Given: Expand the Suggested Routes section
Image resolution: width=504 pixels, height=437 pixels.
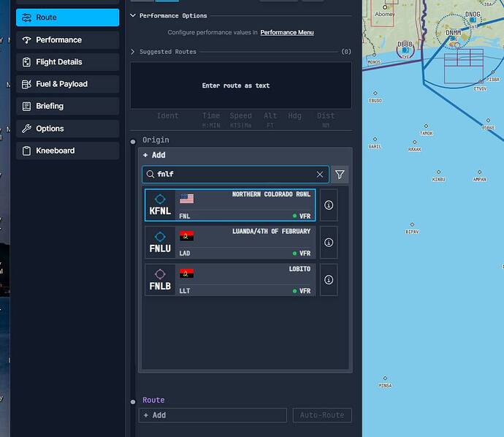Looking at the screenshot, I should point(133,51).
